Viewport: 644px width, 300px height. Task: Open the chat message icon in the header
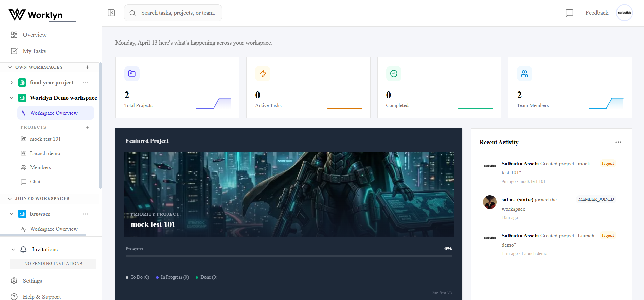pyautogui.click(x=569, y=13)
